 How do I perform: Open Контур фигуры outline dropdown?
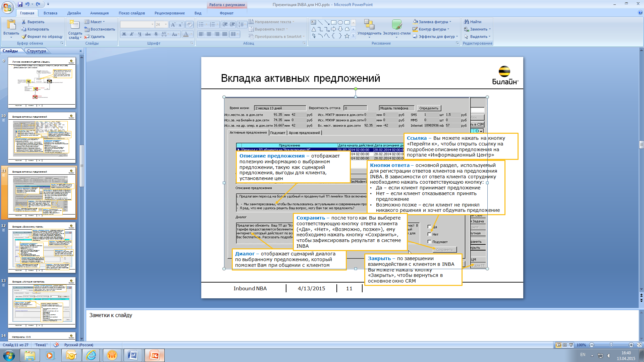pyautogui.click(x=431, y=29)
